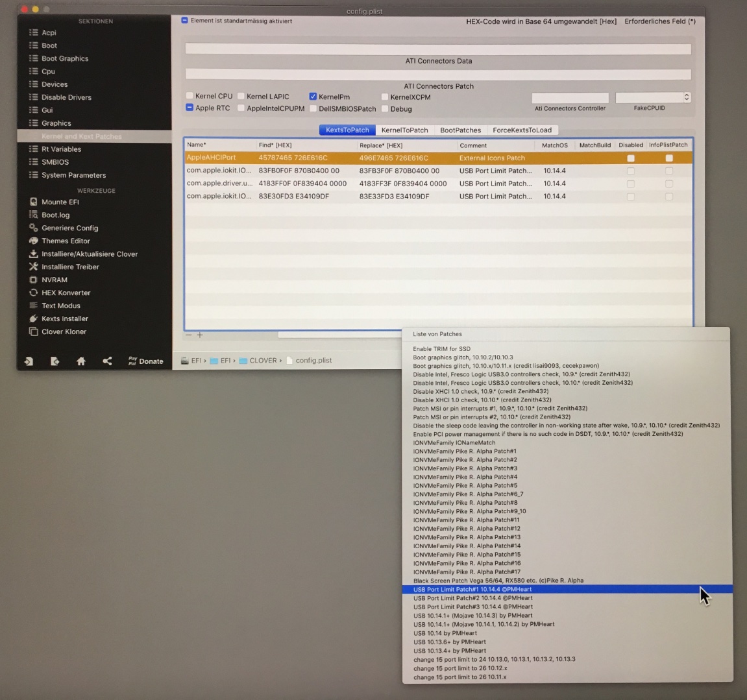Screen dimensions: 747x700
Task: Open Disable Drivers section
Action: [x=66, y=97]
